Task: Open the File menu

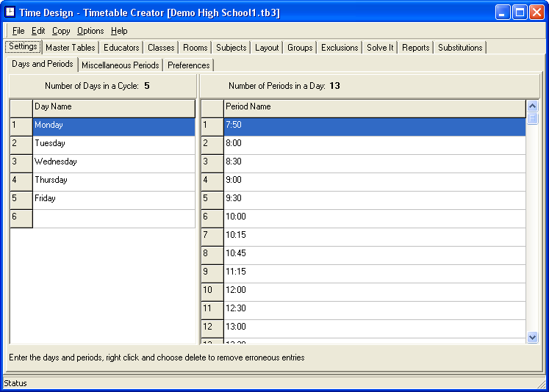Action: tap(18, 31)
